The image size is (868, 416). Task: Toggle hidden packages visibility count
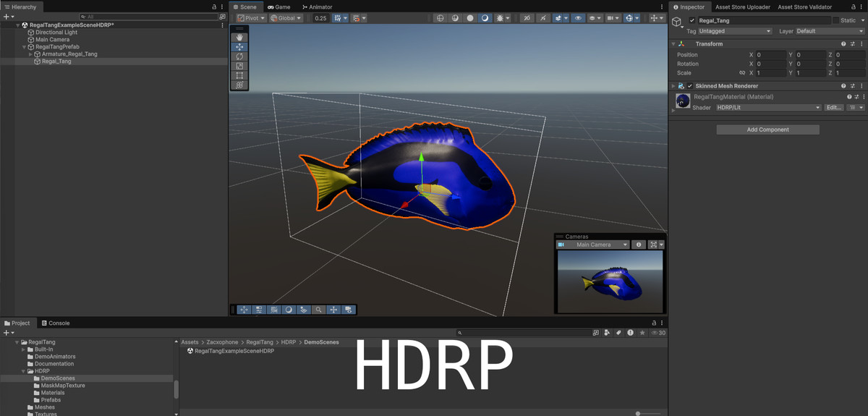coord(658,333)
